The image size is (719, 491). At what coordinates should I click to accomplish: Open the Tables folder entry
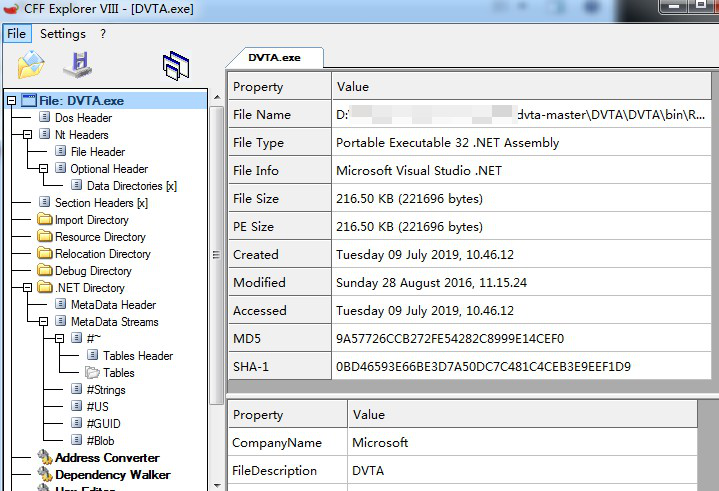coord(119,373)
